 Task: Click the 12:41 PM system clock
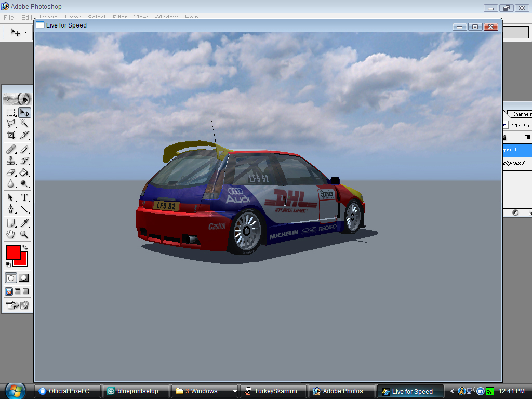(x=511, y=391)
